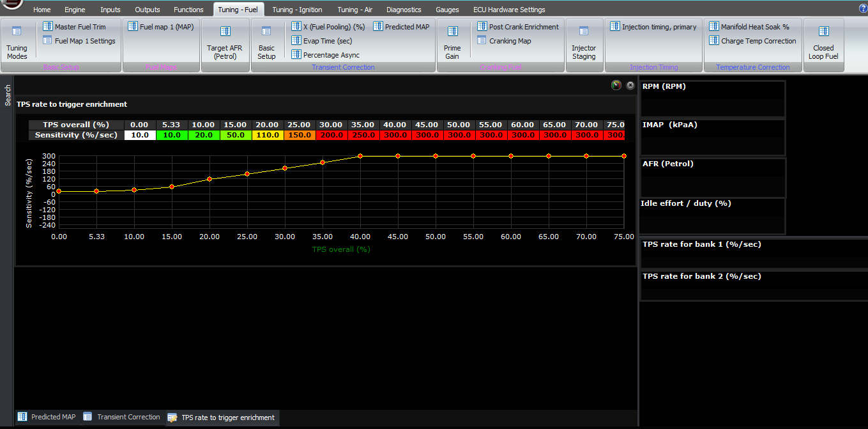
Task: Click graph point at 40.00 TPS
Action: click(x=360, y=156)
